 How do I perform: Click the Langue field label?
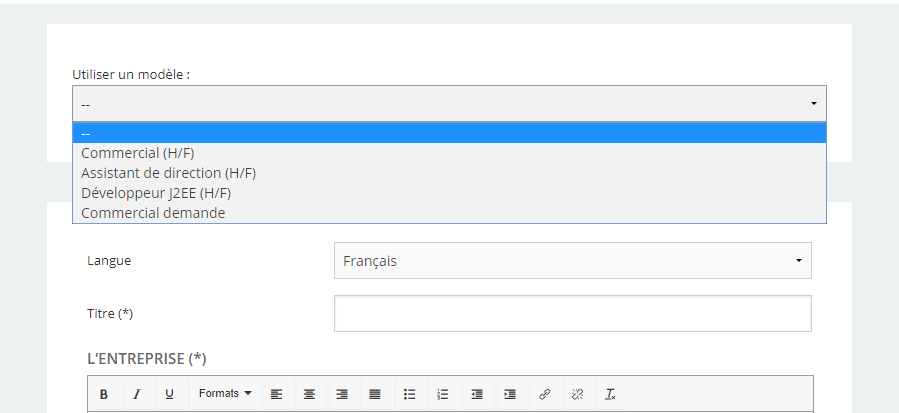(x=109, y=260)
